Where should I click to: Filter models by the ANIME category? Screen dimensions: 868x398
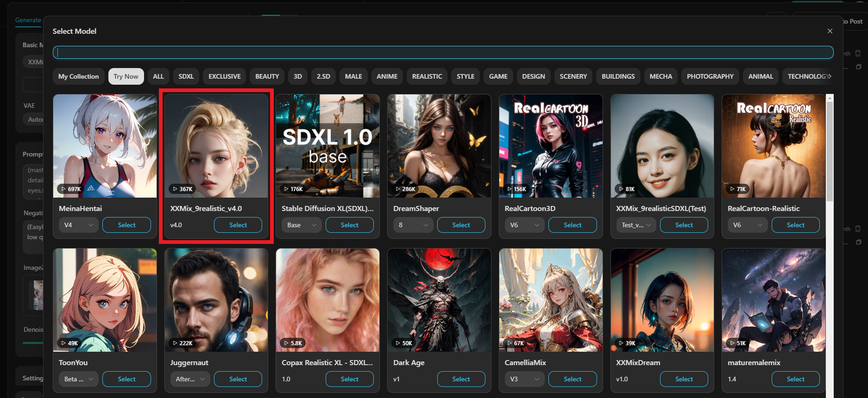(x=387, y=76)
